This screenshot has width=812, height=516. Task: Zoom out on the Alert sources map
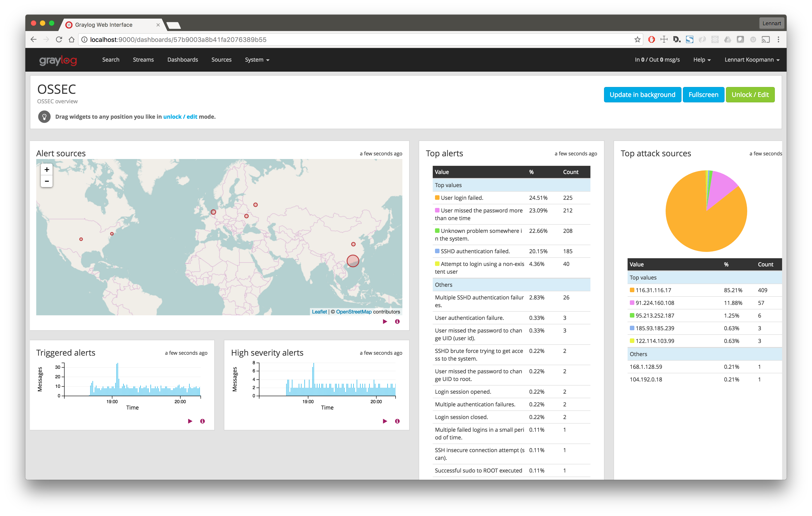[x=47, y=181]
